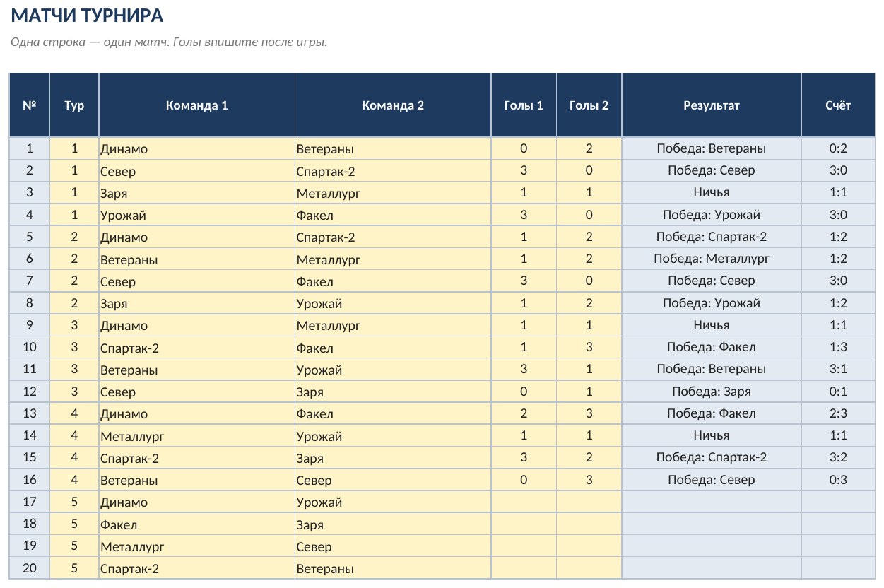Click the Голы 2 header cell
The height and width of the screenshot is (588, 884).
click(x=589, y=105)
